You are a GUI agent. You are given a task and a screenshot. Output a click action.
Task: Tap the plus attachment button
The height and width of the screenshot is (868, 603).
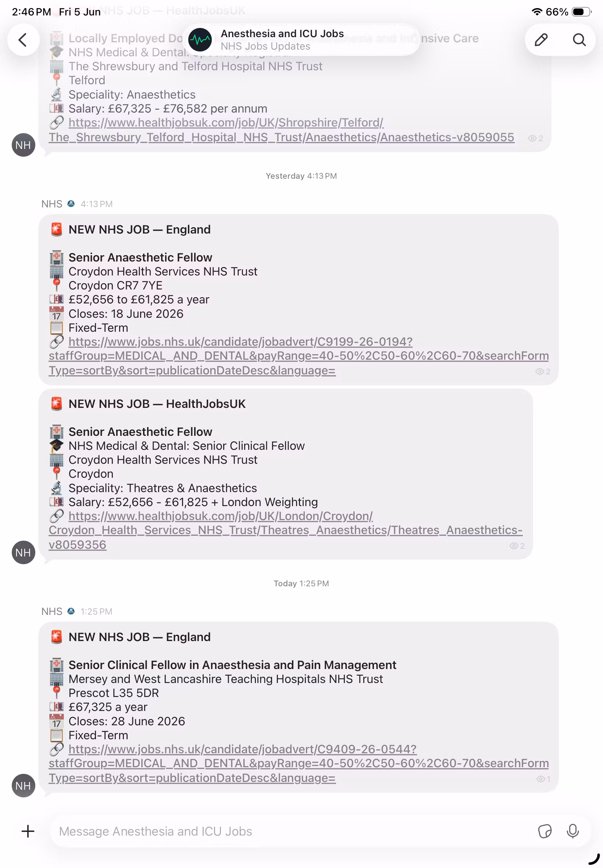coord(28,831)
